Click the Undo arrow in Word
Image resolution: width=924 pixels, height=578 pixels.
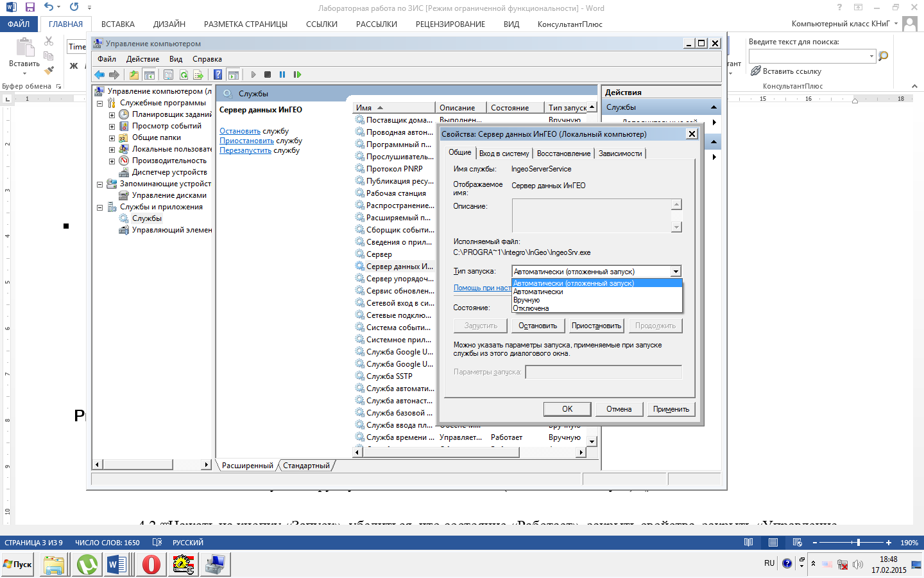49,7
